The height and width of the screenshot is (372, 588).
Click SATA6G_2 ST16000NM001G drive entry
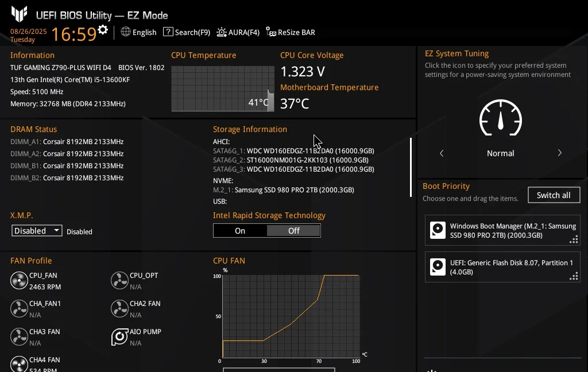tap(291, 160)
